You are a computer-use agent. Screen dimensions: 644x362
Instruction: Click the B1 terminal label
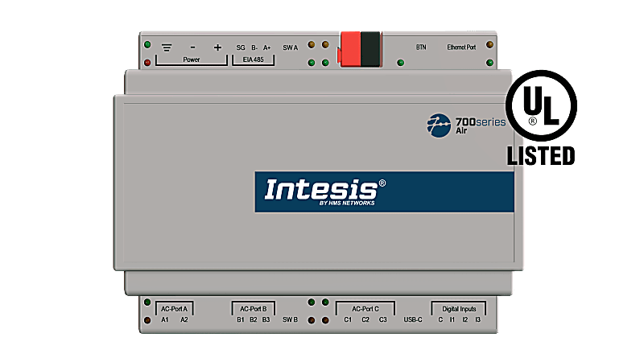241,319
